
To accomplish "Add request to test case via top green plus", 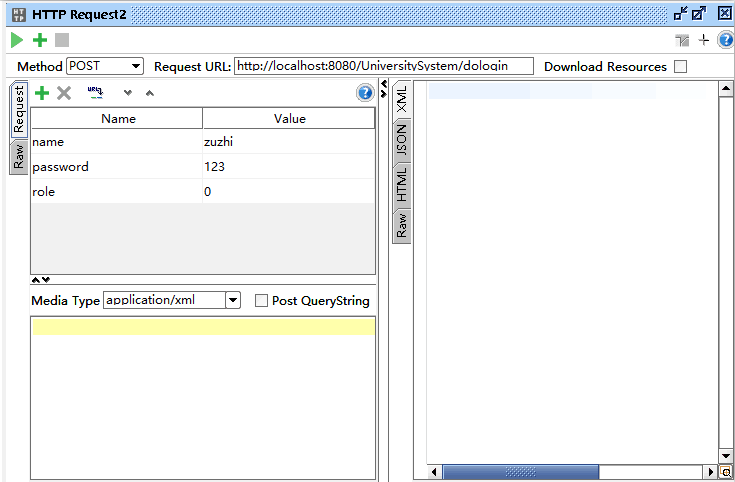I will [x=40, y=40].
